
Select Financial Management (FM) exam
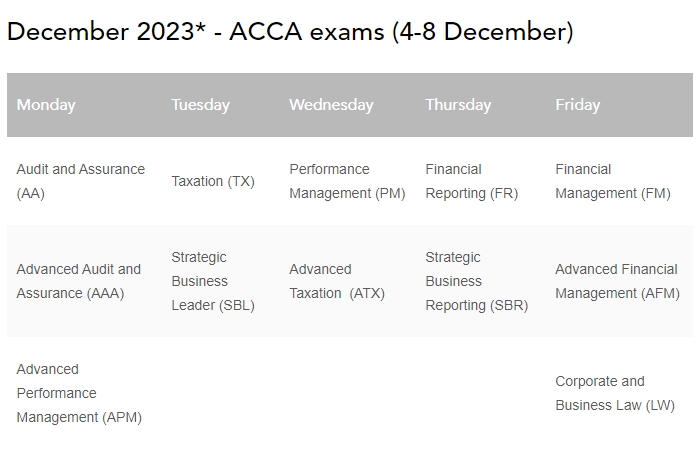(x=612, y=181)
